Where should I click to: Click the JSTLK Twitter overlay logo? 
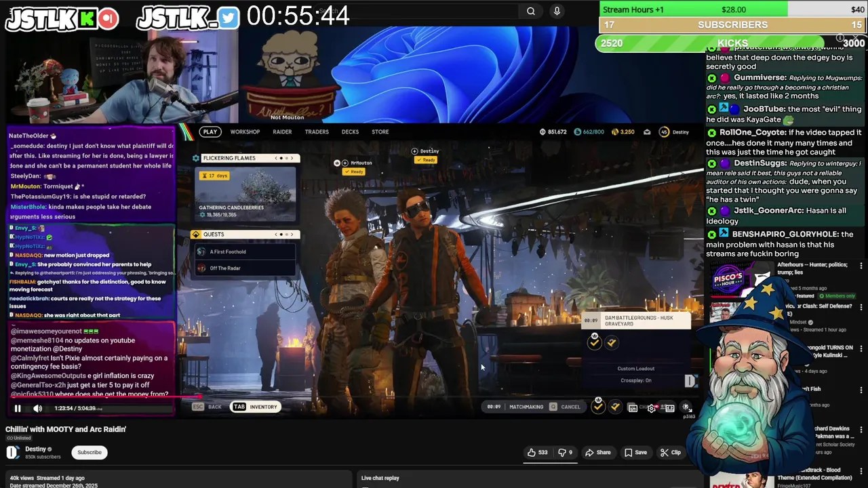pos(188,19)
